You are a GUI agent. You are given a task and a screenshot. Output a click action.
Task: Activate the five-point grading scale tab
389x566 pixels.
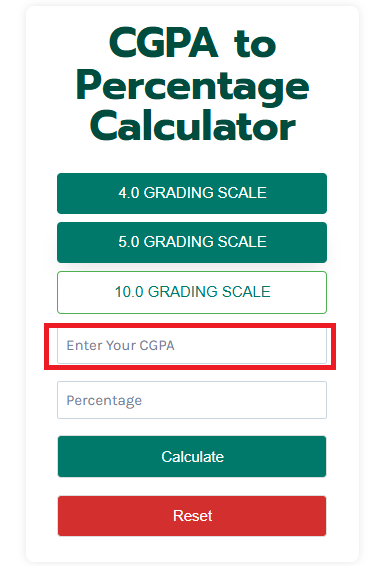coord(192,242)
